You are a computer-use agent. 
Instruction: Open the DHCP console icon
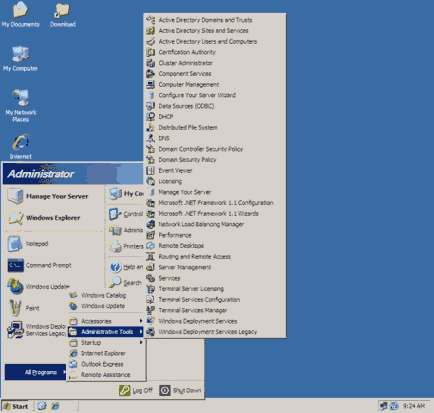pos(151,117)
